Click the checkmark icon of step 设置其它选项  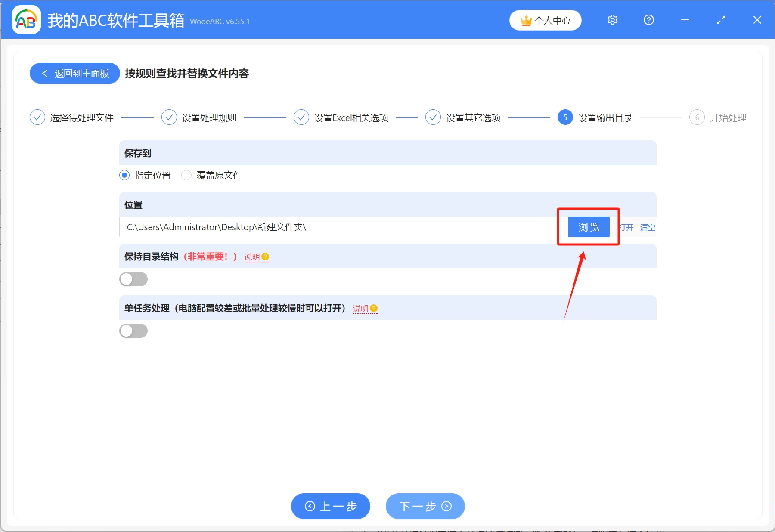(x=433, y=117)
